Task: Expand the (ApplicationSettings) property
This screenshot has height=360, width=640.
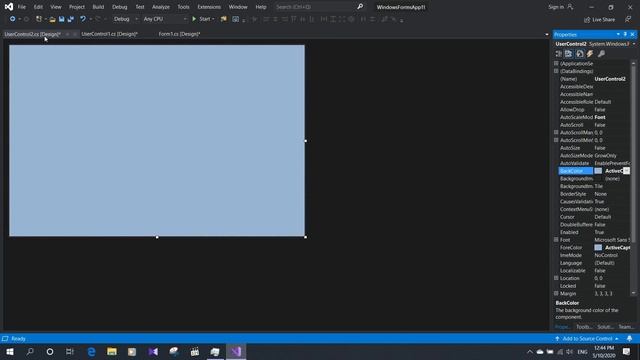Action: pyautogui.click(x=556, y=63)
